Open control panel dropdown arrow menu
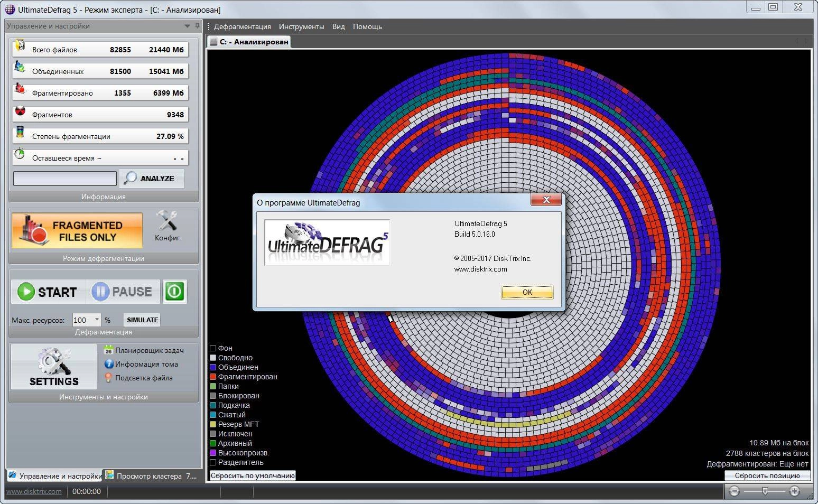 tap(187, 26)
